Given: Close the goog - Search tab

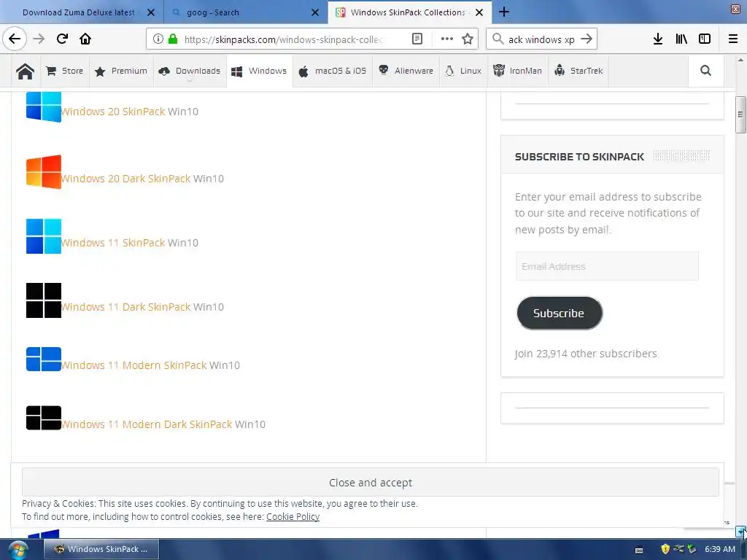Looking at the screenshot, I should coord(315,12).
